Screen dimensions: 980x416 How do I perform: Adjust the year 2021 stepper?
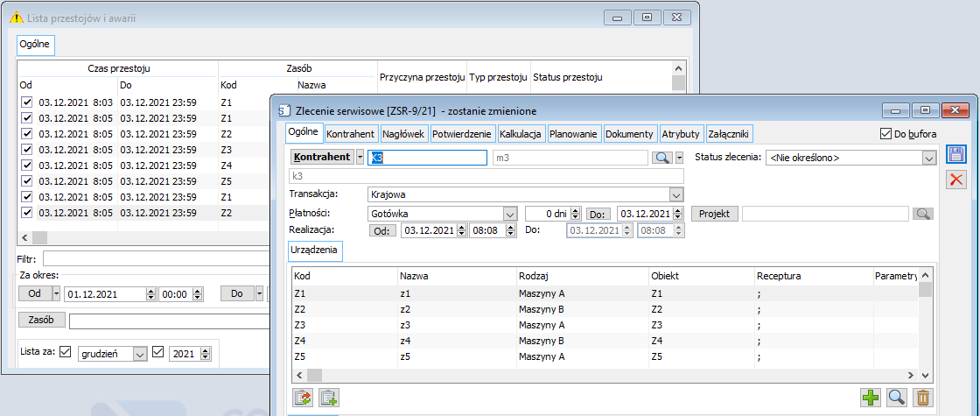206,354
